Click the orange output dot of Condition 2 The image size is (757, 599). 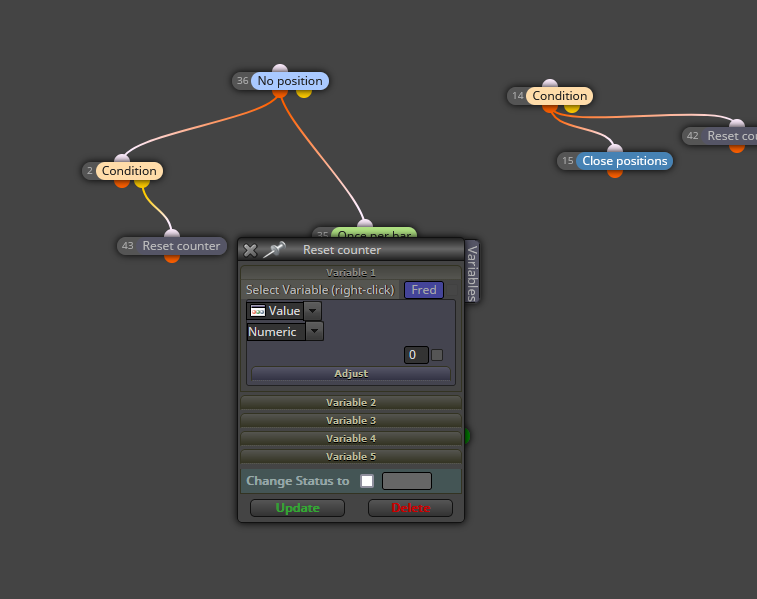click(x=122, y=182)
